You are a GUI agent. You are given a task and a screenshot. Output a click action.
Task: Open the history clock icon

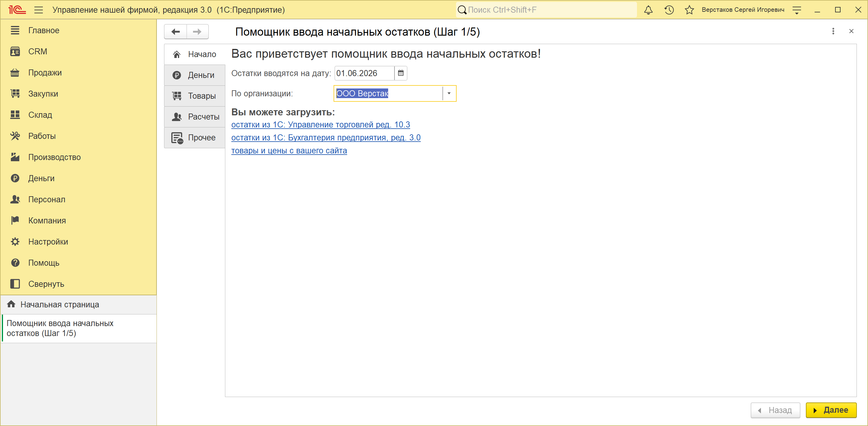[x=669, y=10]
